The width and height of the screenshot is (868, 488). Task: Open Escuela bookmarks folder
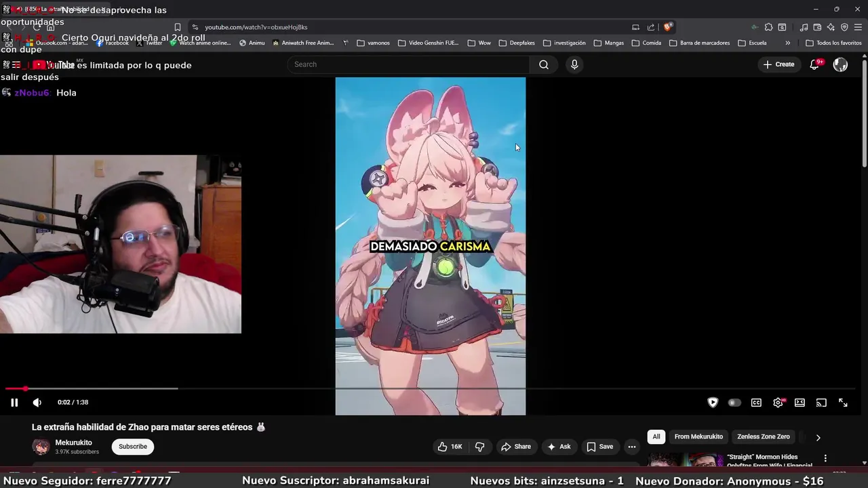pyautogui.click(x=752, y=43)
